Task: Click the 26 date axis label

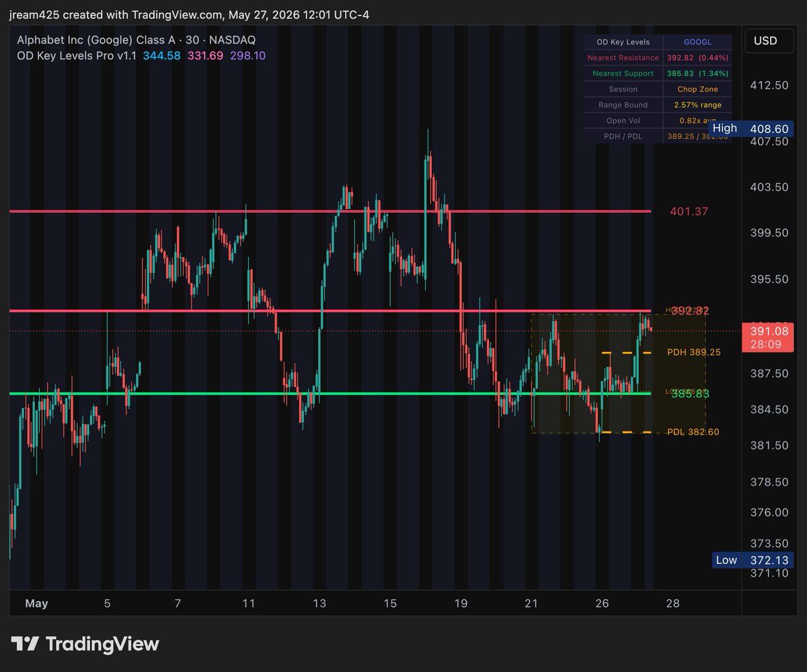Action: click(x=602, y=603)
